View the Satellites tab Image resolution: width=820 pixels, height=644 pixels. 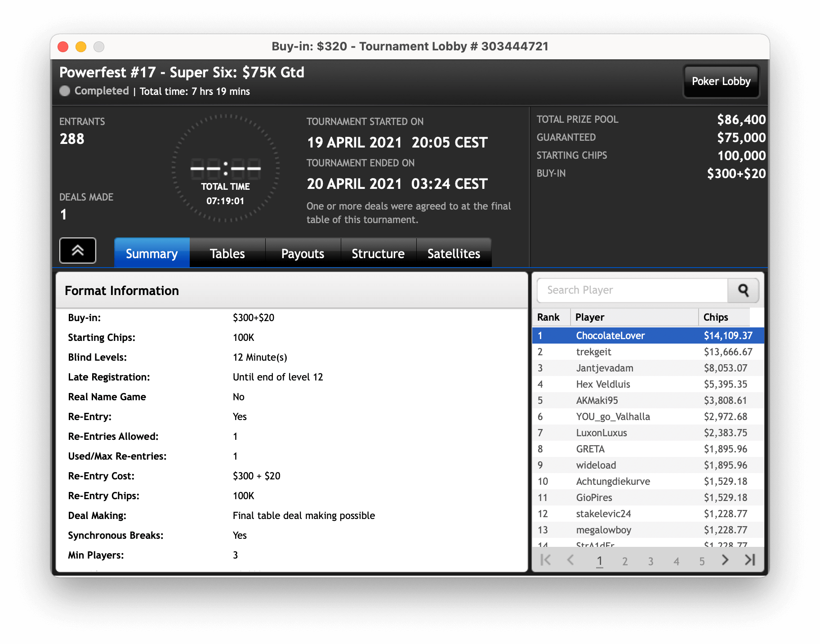(454, 254)
